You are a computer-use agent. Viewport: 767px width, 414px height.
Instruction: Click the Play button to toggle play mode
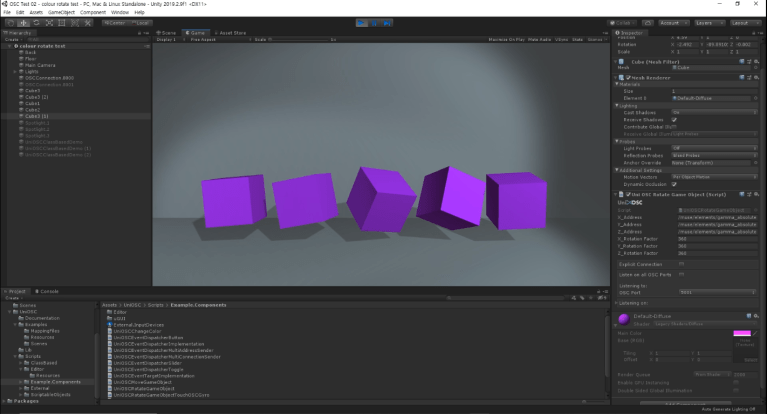362,21
